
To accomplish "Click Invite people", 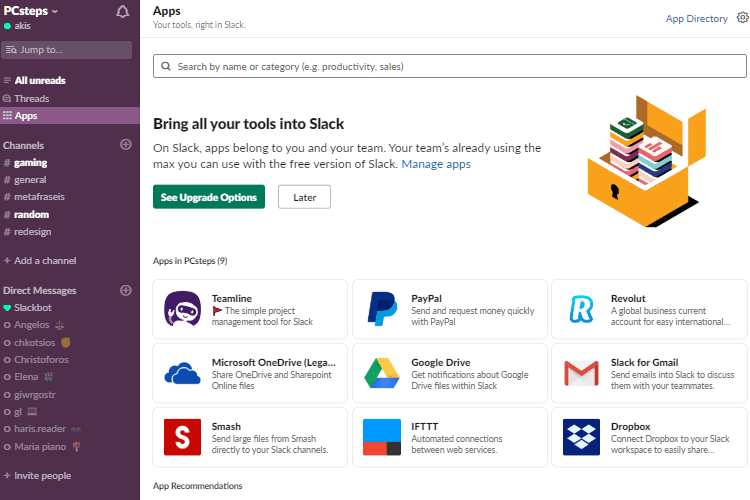I will pos(38,476).
